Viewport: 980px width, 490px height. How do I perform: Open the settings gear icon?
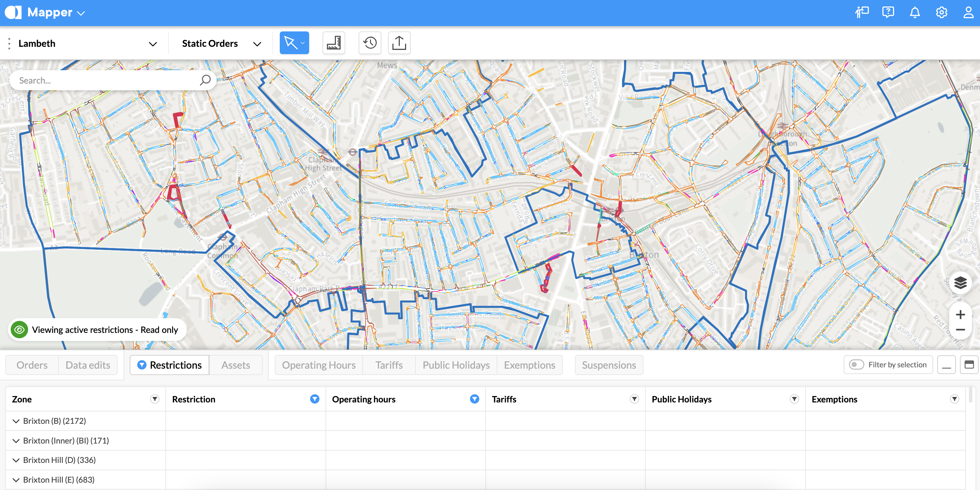tap(941, 13)
